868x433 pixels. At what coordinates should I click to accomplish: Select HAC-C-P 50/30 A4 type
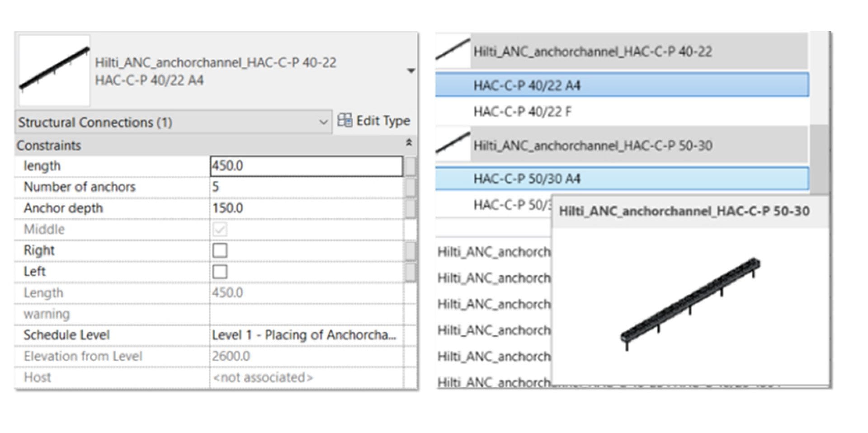coord(622,179)
